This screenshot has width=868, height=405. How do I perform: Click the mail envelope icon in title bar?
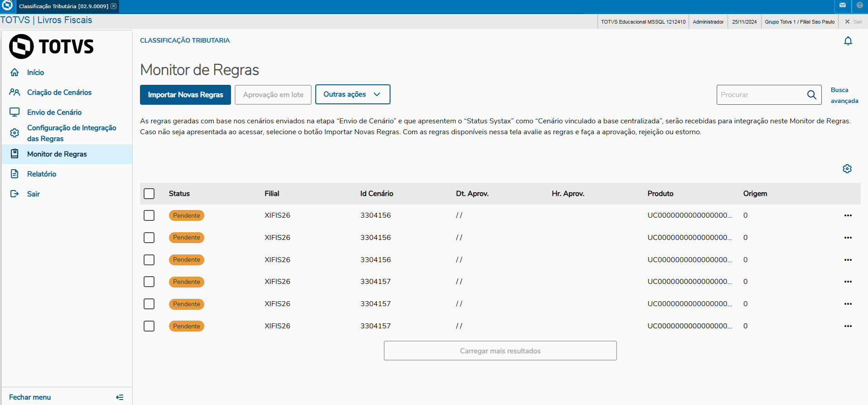point(843,5)
